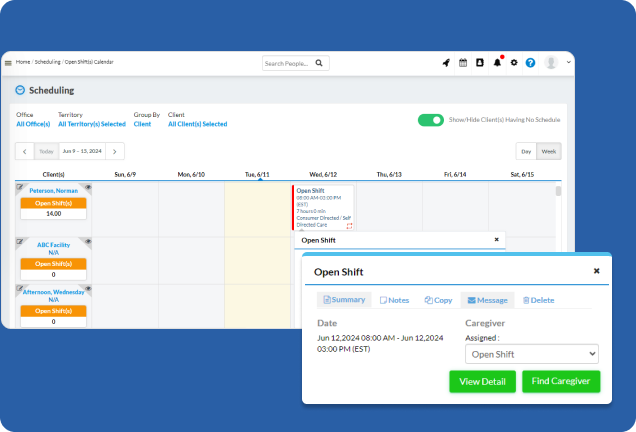Click the search magnifier icon
This screenshot has height=432, width=636.
[319, 63]
